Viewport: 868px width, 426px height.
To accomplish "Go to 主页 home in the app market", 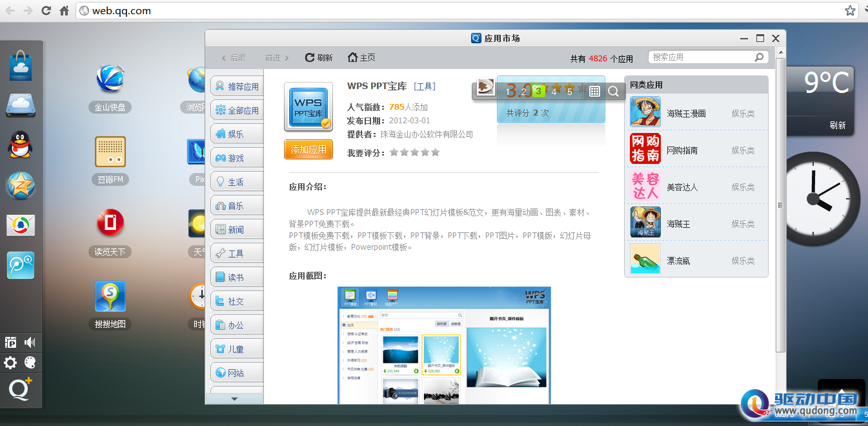I will click(x=361, y=57).
